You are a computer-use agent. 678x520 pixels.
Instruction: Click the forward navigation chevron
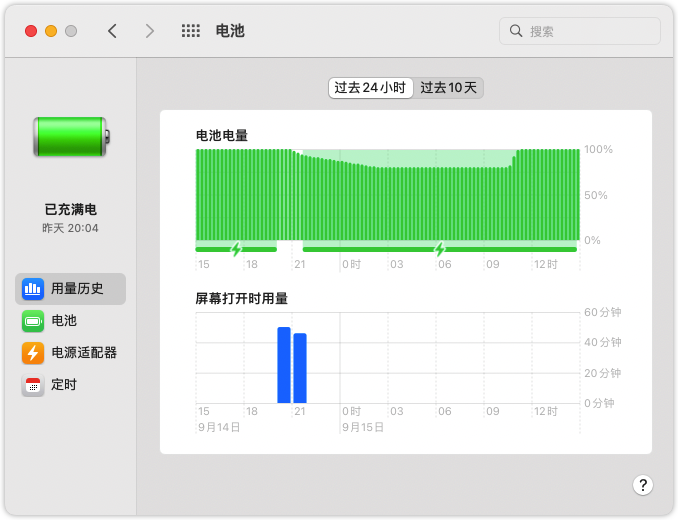(150, 31)
